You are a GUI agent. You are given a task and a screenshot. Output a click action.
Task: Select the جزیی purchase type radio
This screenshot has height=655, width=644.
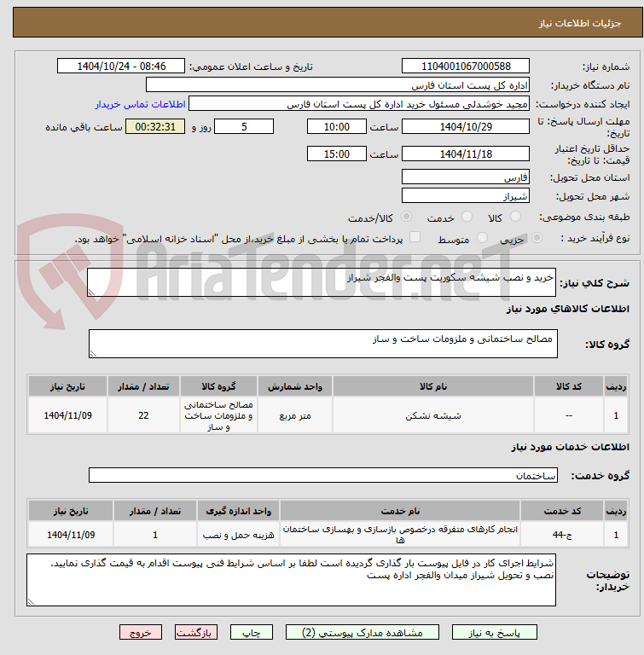point(537,238)
